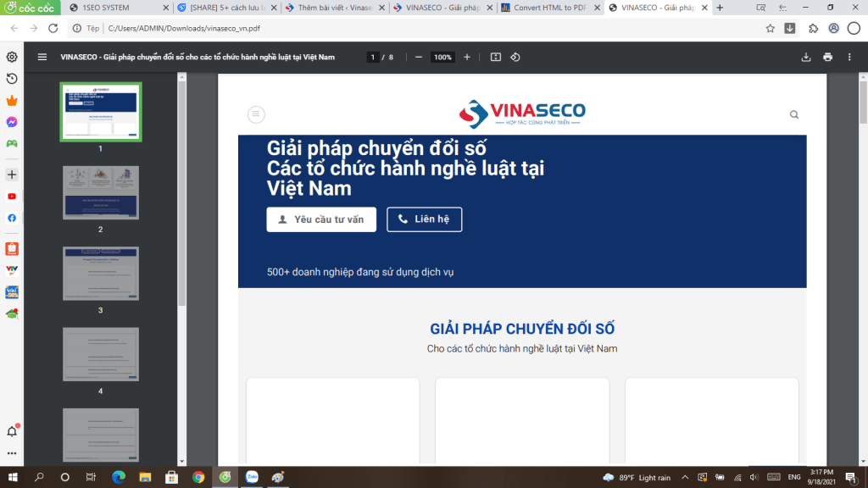Image resolution: width=868 pixels, height=488 pixels.
Task: Click the Yêu cầu tư vấn button
Action: [320, 219]
